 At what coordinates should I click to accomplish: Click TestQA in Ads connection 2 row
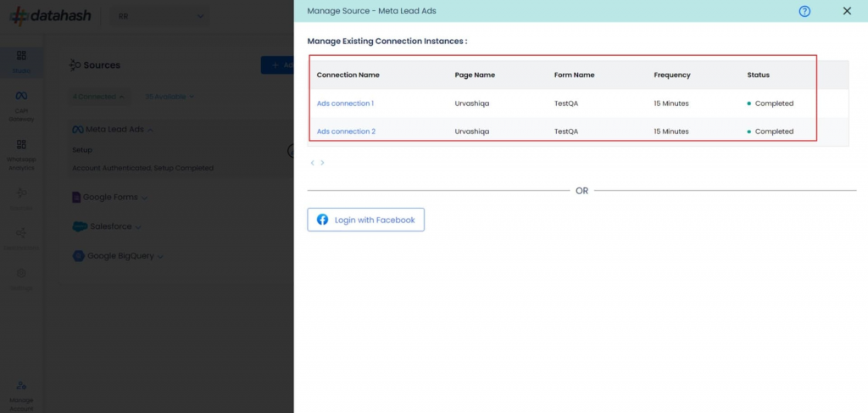[x=565, y=131]
